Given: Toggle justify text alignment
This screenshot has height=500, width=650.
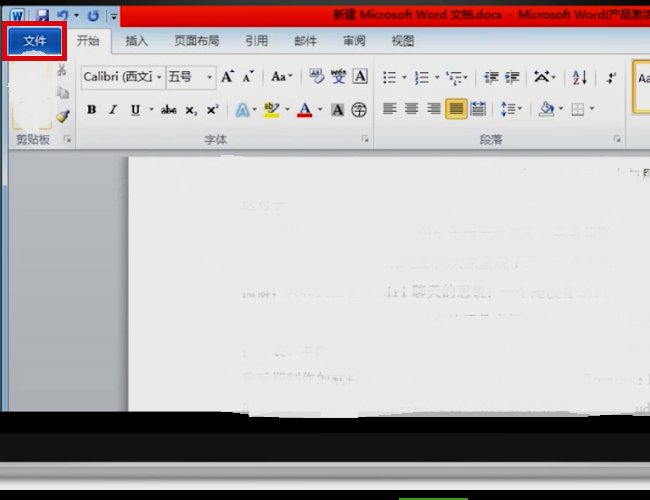Looking at the screenshot, I should pos(455,109).
